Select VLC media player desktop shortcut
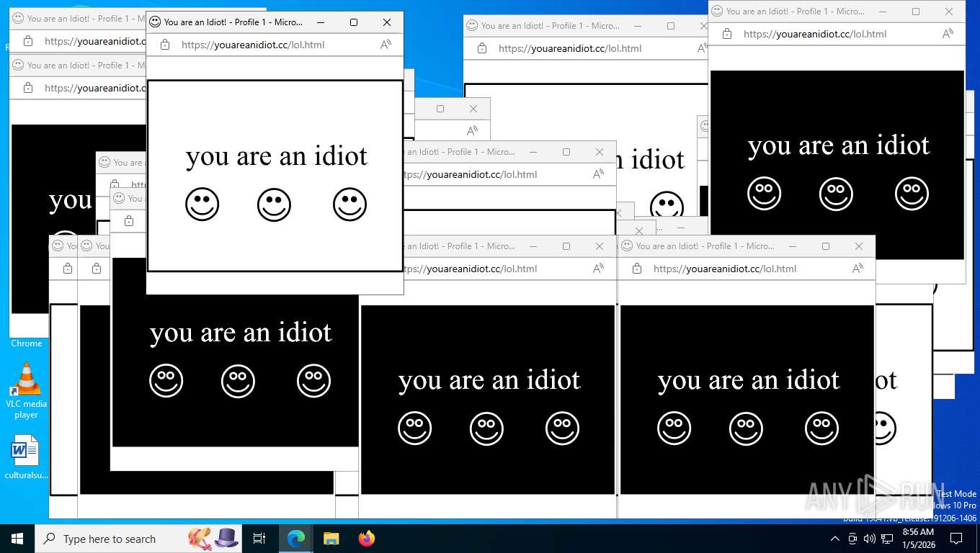The width and height of the screenshot is (980, 553). (x=26, y=390)
